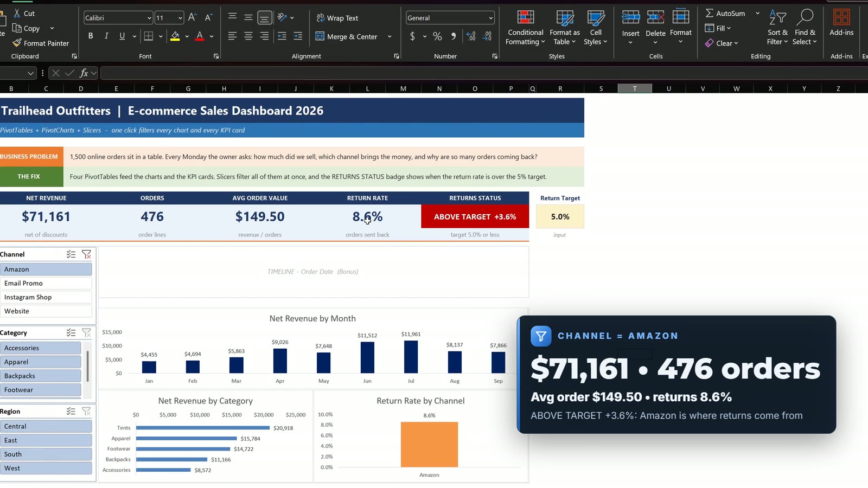Click the Return Target 5.0% input cell
Screen dimensions: 868x488
pos(560,216)
